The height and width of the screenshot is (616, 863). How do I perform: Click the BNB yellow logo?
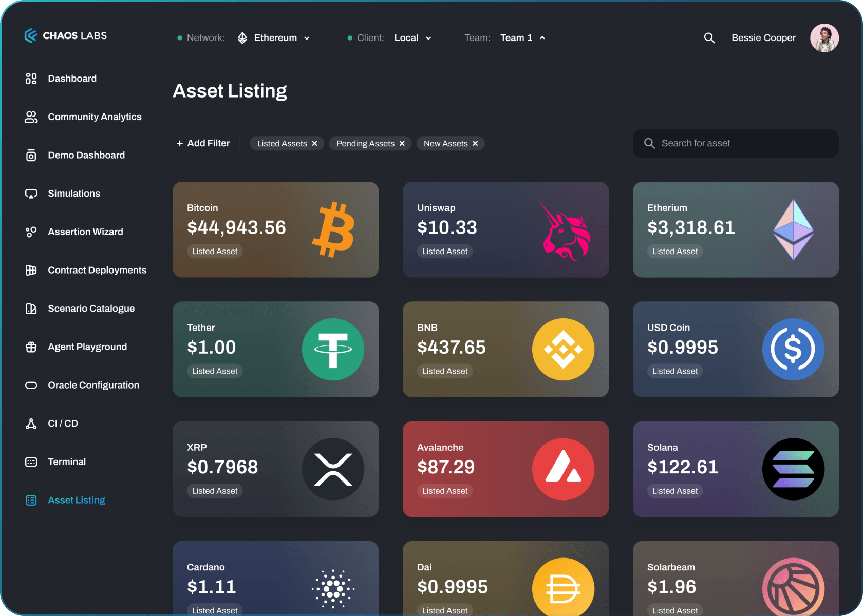point(564,350)
